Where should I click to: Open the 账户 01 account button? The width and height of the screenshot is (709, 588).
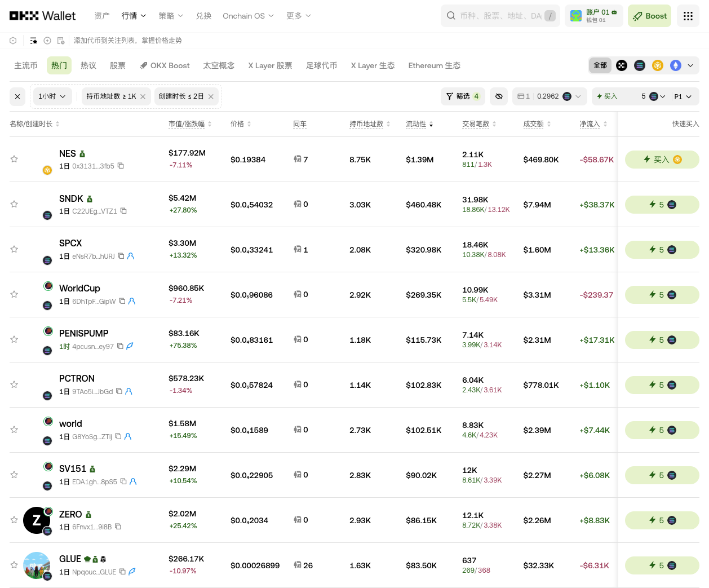click(x=594, y=16)
